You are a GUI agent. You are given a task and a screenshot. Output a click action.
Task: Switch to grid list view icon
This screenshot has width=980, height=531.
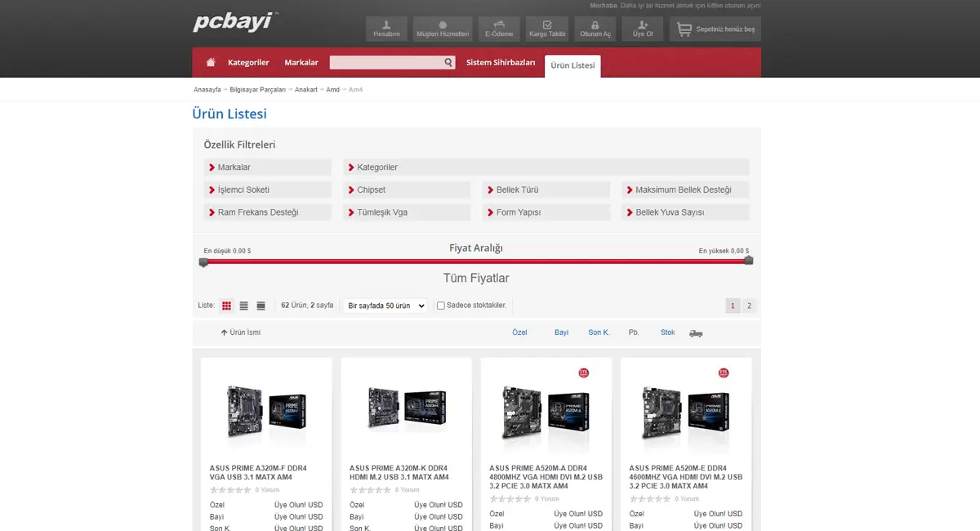(226, 306)
